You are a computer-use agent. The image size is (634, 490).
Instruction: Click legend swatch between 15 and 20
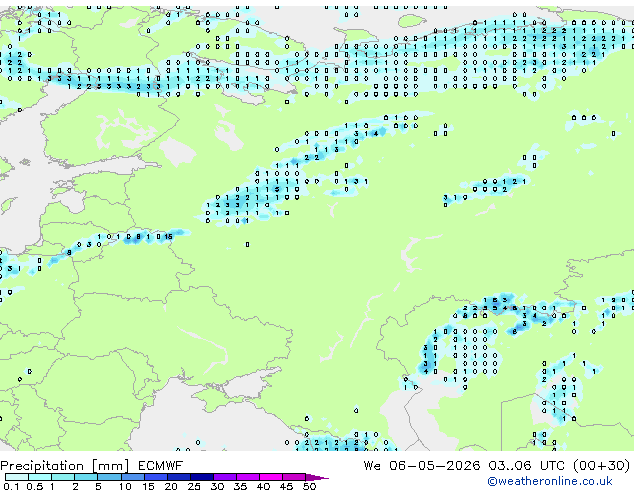pos(156,477)
